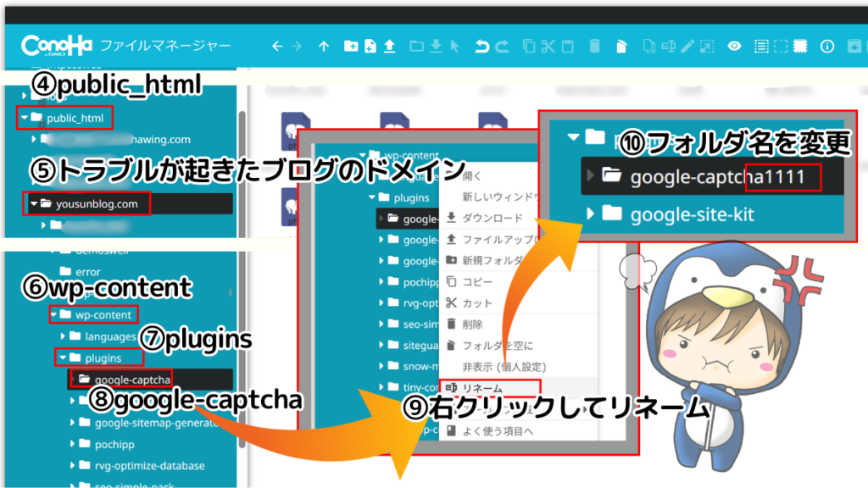The image size is (868, 488).
Task: Undo the last action via the toolbar
Action: [482, 46]
